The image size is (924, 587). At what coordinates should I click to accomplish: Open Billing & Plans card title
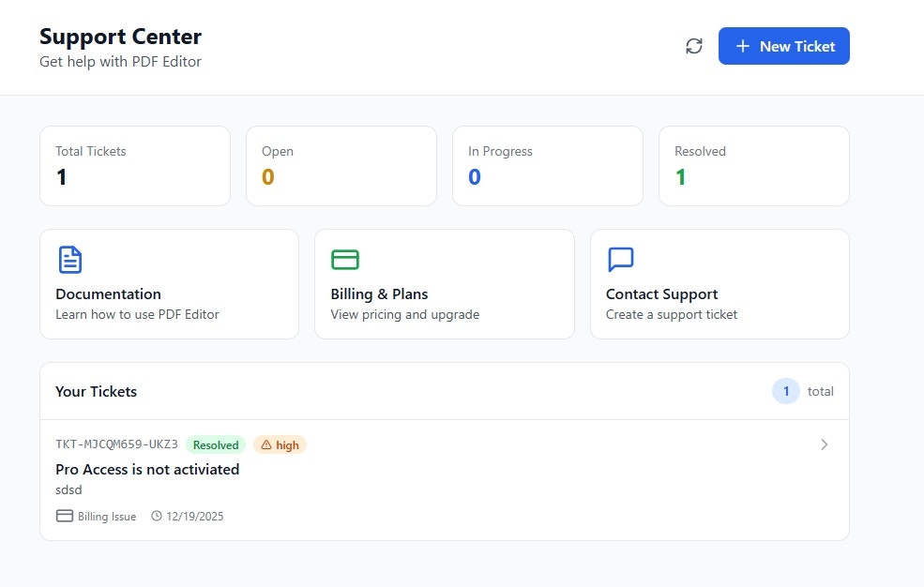click(x=379, y=293)
